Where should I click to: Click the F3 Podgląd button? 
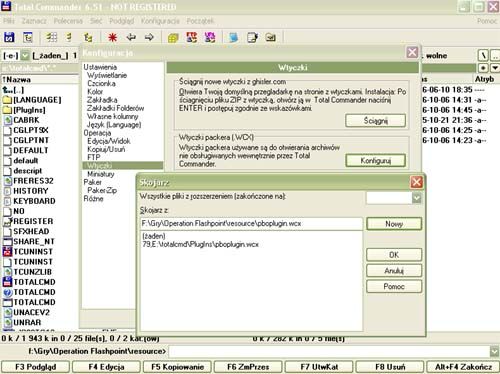[35, 367]
